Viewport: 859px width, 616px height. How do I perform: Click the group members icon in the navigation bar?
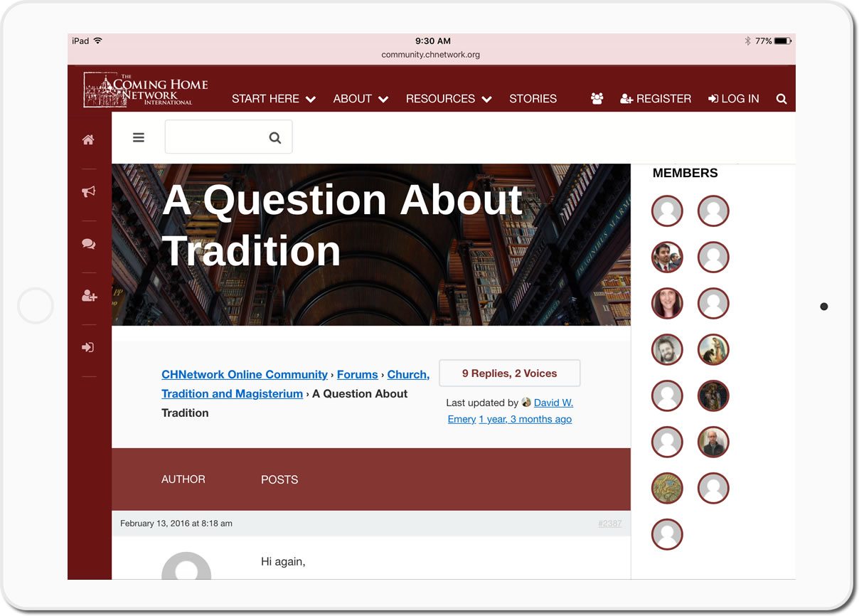click(597, 99)
